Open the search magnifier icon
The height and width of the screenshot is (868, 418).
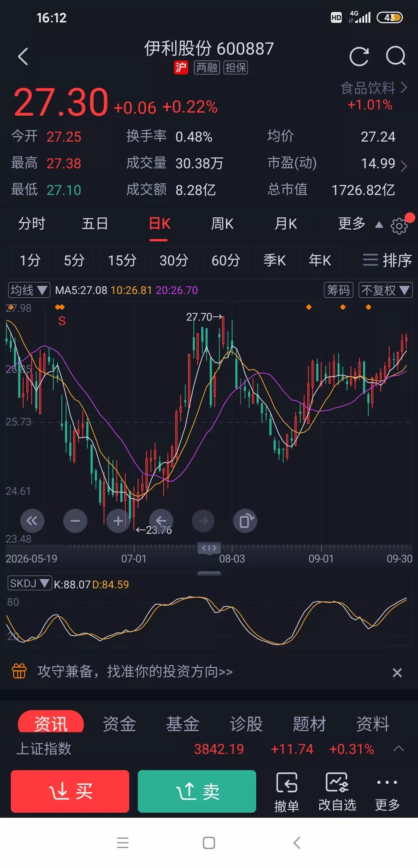click(396, 56)
